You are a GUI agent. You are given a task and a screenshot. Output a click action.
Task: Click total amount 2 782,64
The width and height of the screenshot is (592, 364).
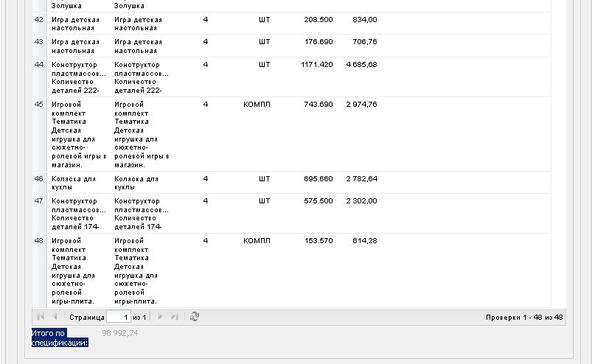point(362,179)
